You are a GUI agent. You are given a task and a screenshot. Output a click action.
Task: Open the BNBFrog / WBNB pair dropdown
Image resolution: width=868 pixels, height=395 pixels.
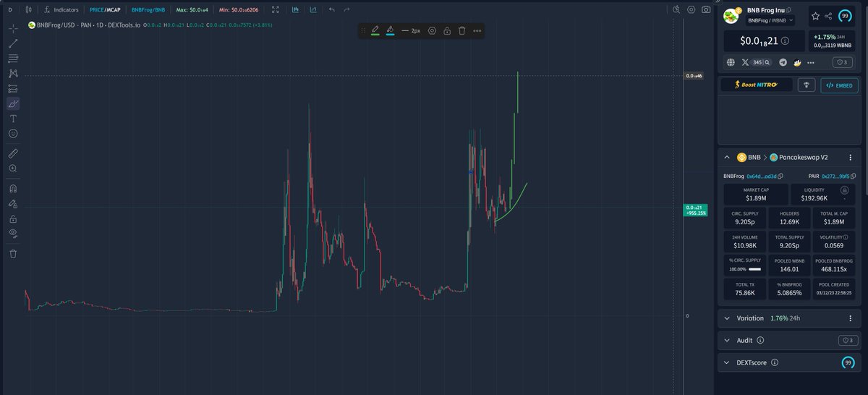(770, 20)
